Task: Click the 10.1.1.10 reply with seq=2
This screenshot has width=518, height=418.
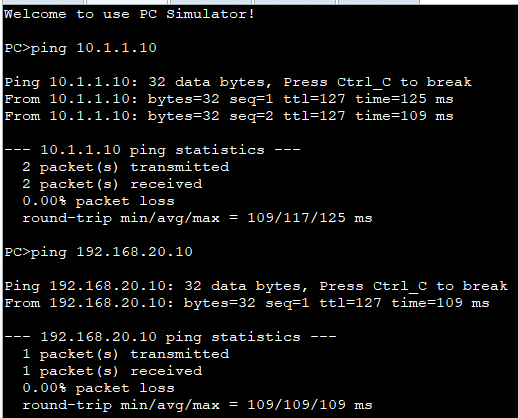Action: (x=229, y=116)
